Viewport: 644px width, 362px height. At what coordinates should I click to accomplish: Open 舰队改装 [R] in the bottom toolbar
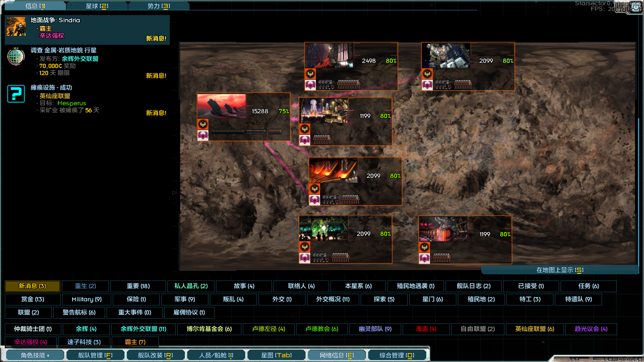[156, 354]
